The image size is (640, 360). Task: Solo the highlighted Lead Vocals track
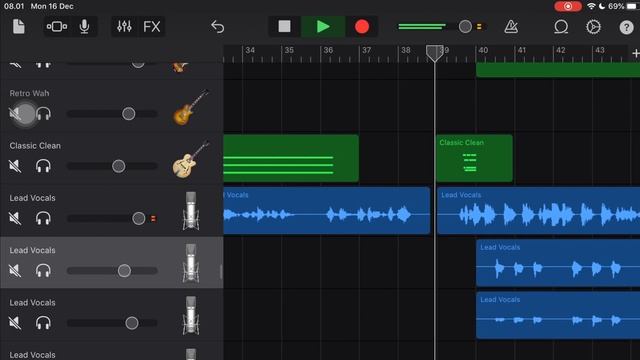click(43, 271)
